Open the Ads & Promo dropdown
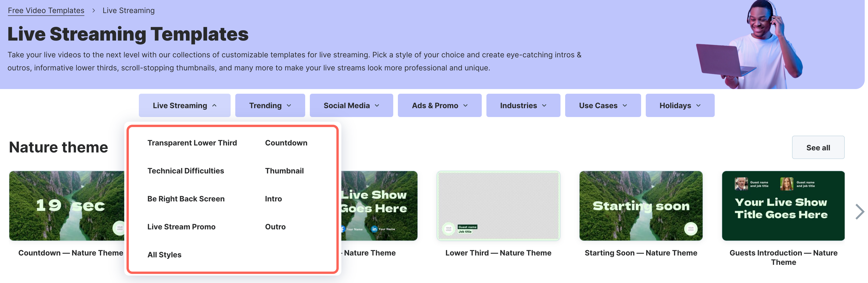 click(439, 106)
